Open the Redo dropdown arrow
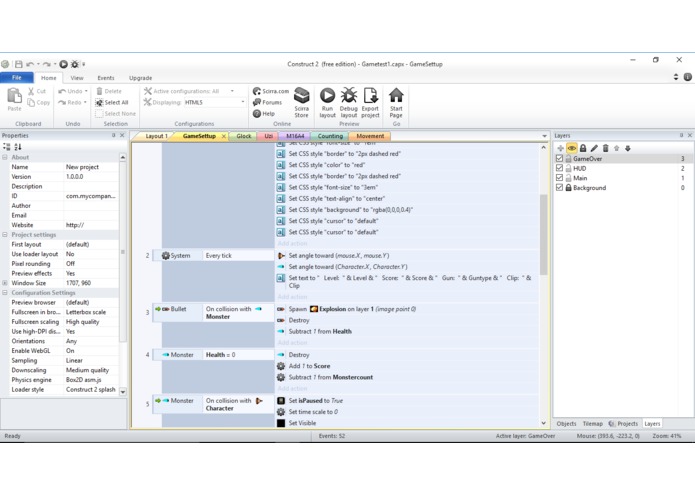The height and width of the screenshot is (494, 695). point(85,102)
